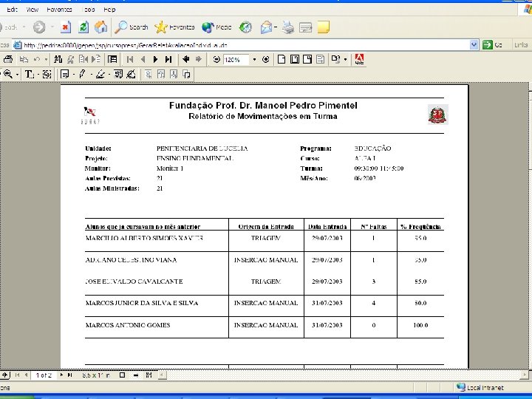The width and height of the screenshot is (532, 399).
Task: Click the Refresh icon in IE toolbar
Action: click(83, 27)
